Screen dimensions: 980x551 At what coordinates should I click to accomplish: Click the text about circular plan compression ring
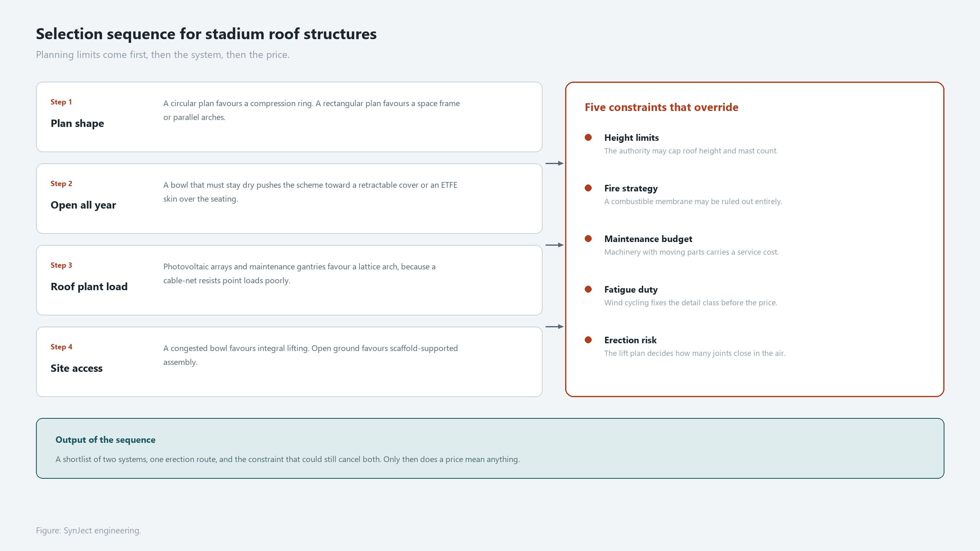click(312, 110)
